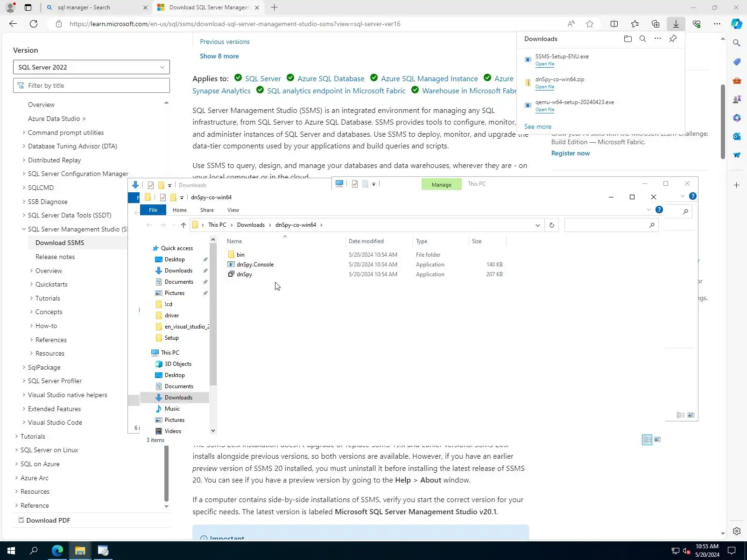Open the sidebar settings gear icon
747x560 pixels.
(737, 531)
